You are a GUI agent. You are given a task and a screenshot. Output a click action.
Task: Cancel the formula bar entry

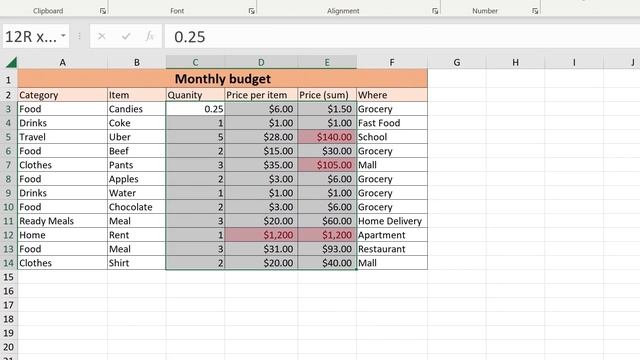point(102,36)
